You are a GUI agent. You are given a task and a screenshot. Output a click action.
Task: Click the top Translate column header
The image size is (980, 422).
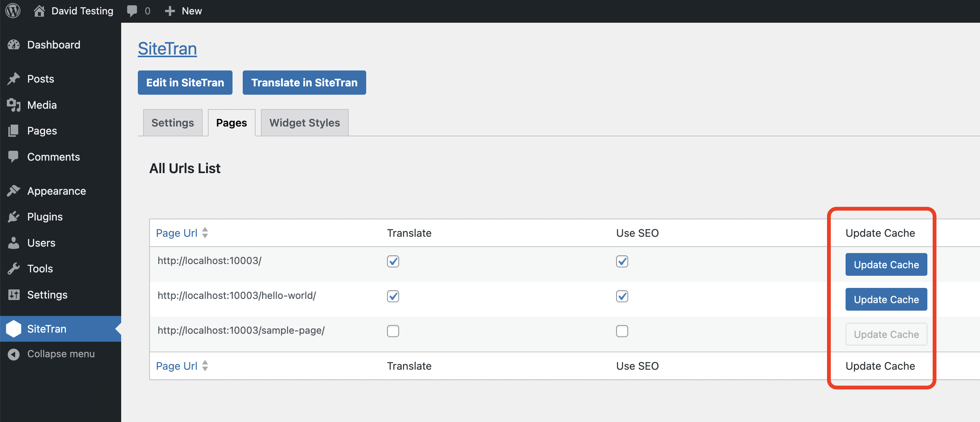[409, 233]
